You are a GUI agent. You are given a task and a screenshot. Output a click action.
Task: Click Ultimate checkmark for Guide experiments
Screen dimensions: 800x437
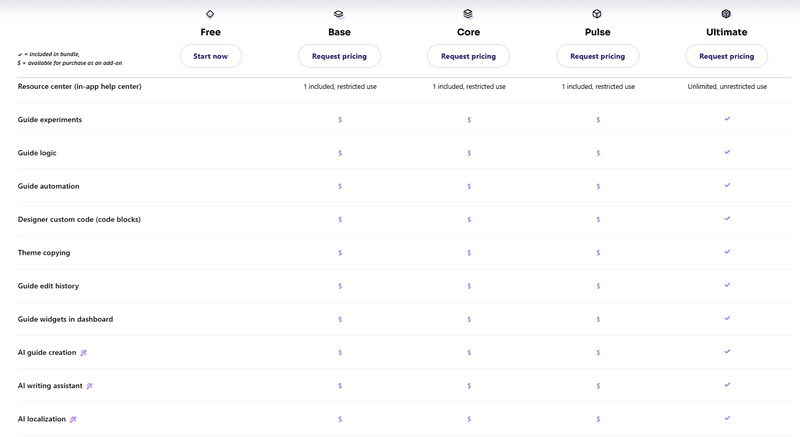727,119
